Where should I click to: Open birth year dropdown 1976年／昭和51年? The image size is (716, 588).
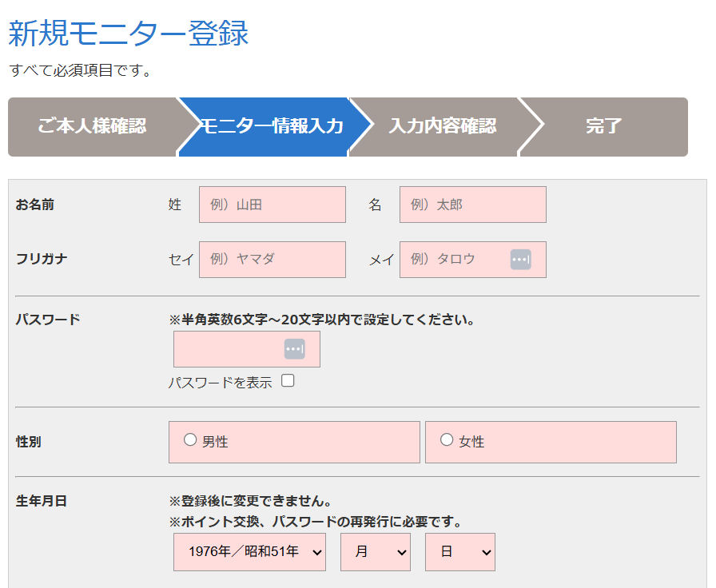click(x=249, y=552)
